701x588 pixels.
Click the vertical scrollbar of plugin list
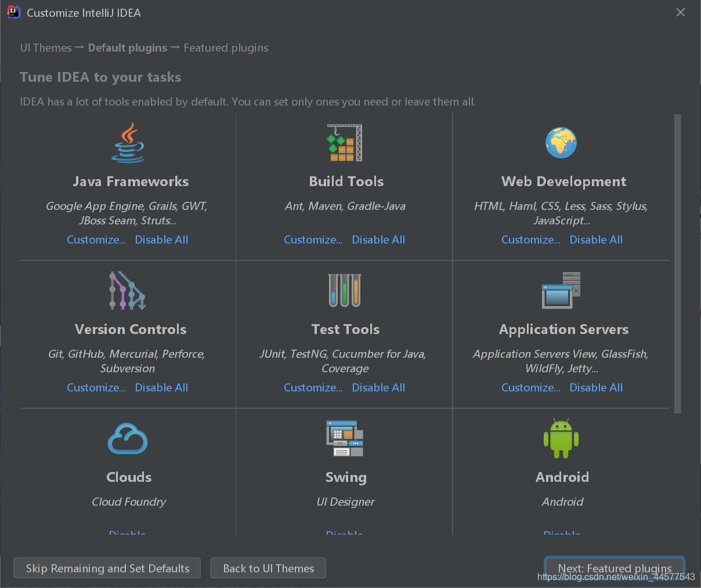pos(678,264)
